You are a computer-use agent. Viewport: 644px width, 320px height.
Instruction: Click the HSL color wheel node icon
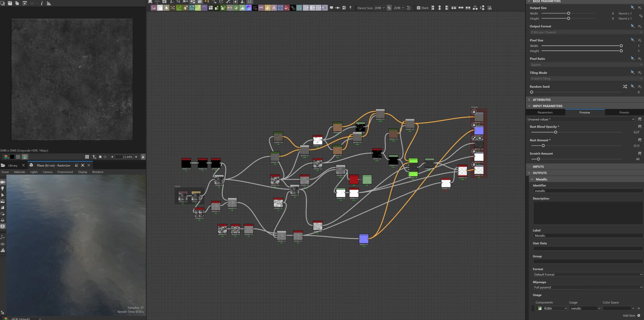click(249, 8)
